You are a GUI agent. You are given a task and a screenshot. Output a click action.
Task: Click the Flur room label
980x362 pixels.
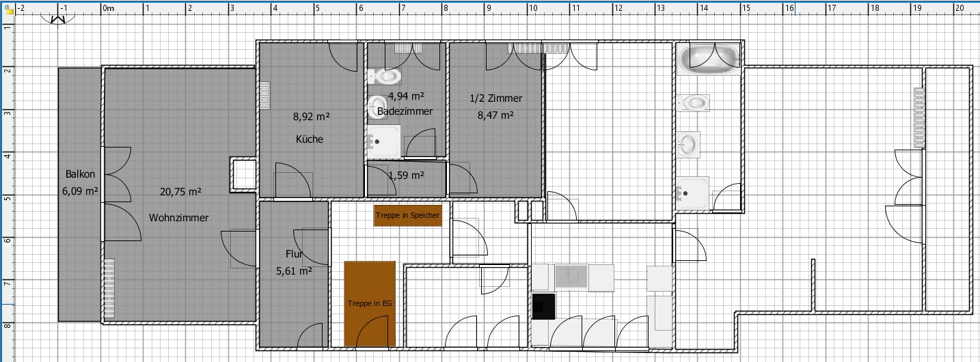(294, 255)
